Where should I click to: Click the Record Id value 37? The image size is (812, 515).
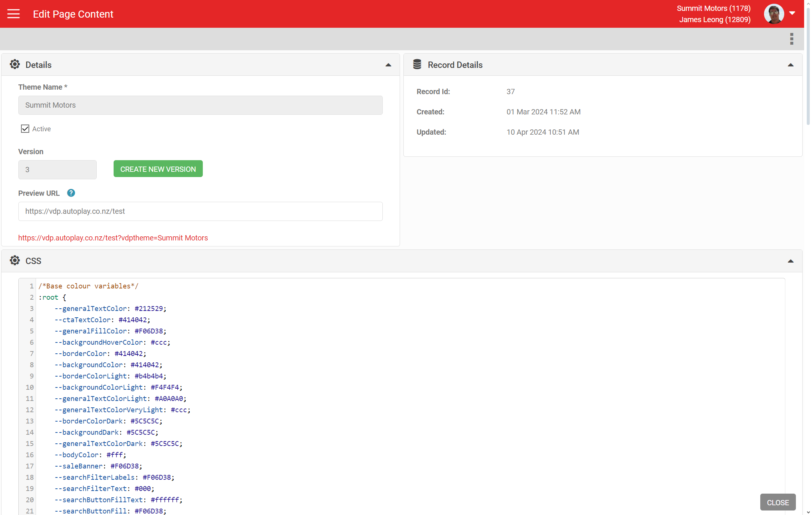[x=511, y=92]
